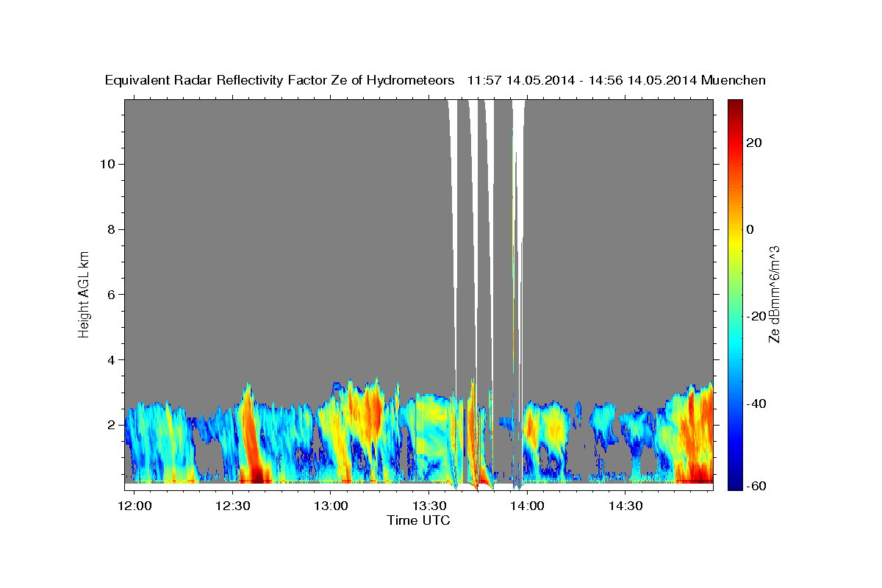Click the 'Height AGL km' axis label
The height and width of the screenshot is (588, 882).
click(x=84, y=293)
